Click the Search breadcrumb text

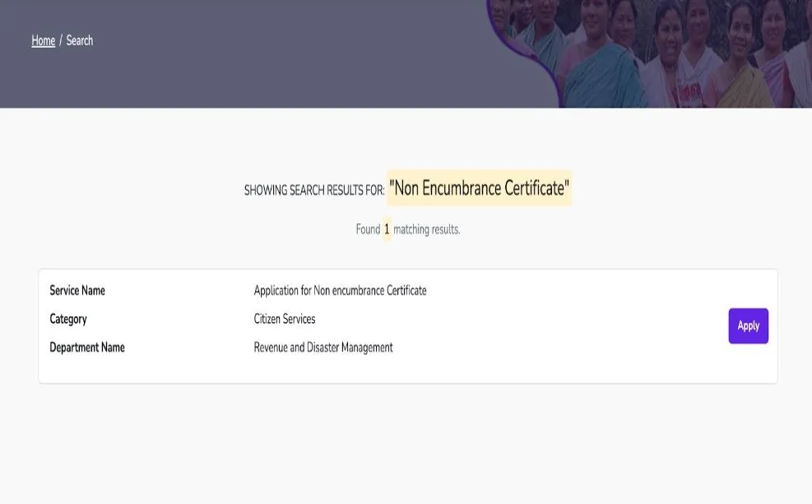pyautogui.click(x=80, y=40)
